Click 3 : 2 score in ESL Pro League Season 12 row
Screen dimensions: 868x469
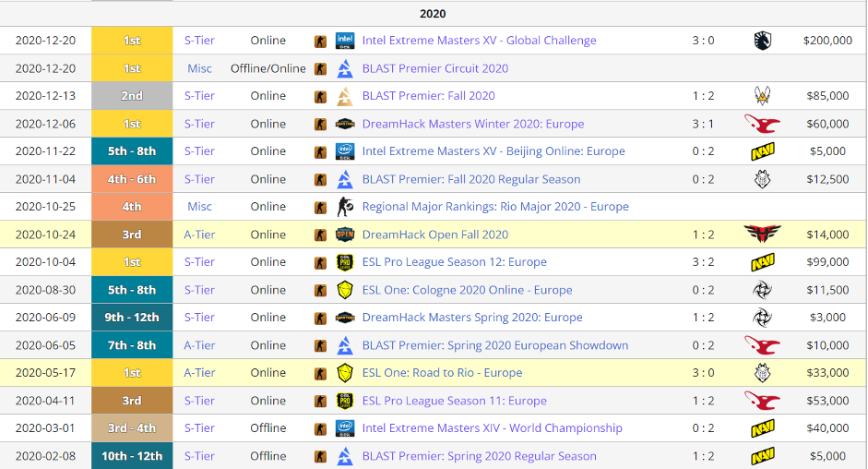[x=703, y=262]
